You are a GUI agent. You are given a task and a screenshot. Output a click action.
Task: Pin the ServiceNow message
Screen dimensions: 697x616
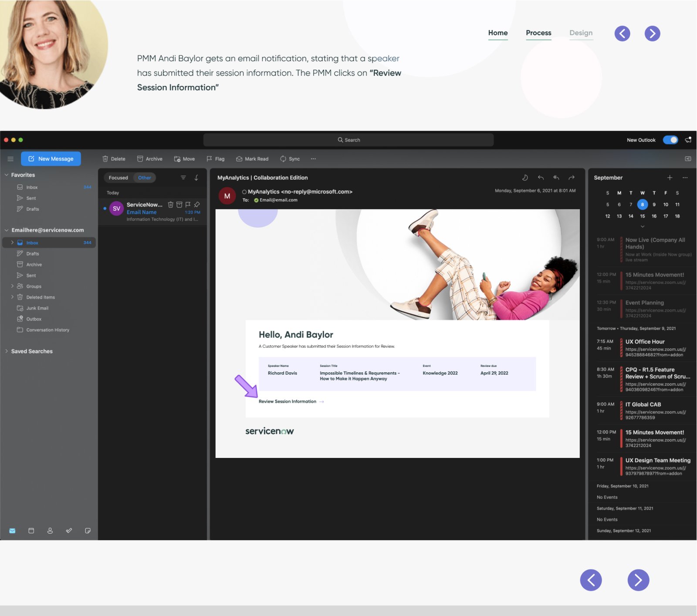pyautogui.click(x=197, y=205)
